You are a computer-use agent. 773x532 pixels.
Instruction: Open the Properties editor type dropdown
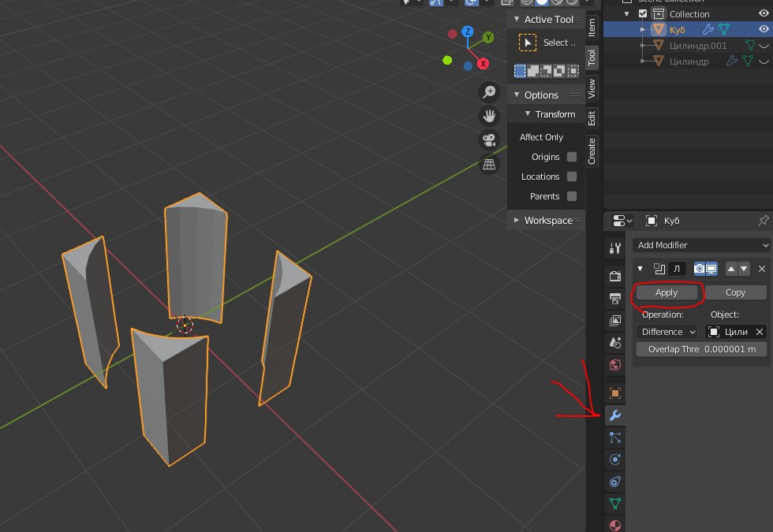coord(622,221)
